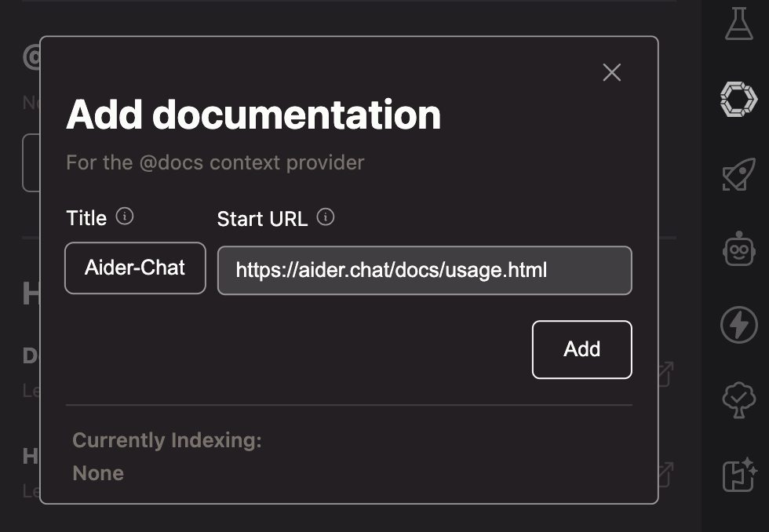Viewport: 769px width, 532px height.
Task: Click the 'Add documentation' heading
Action: 253,115
